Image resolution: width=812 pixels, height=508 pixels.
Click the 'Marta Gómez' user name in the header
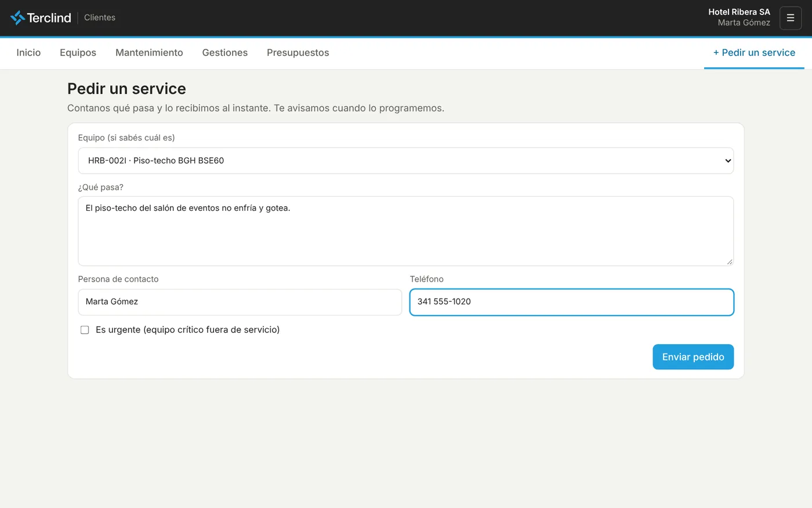tap(744, 23)
